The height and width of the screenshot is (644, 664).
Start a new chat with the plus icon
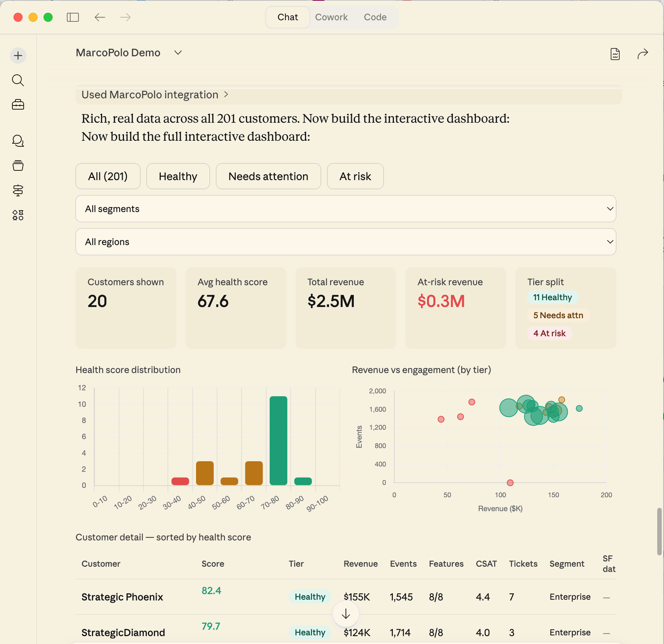tap(18, 55)
